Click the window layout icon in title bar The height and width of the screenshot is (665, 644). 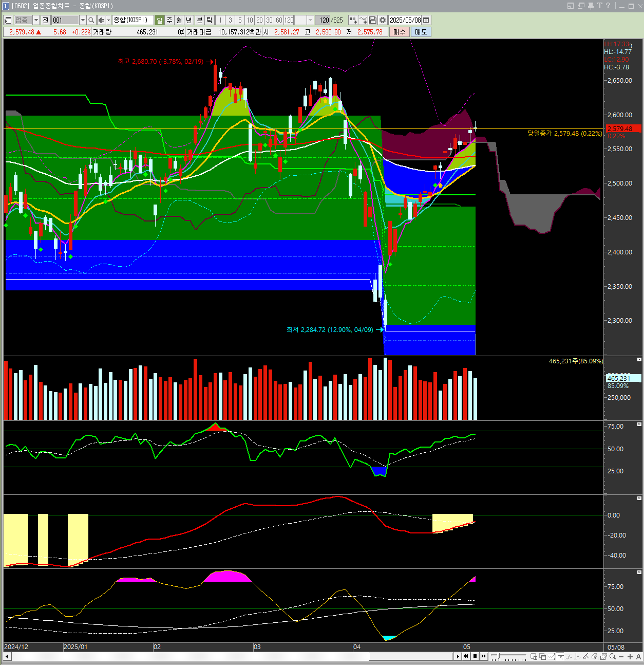pyautogui.click(x=571, y=6)
